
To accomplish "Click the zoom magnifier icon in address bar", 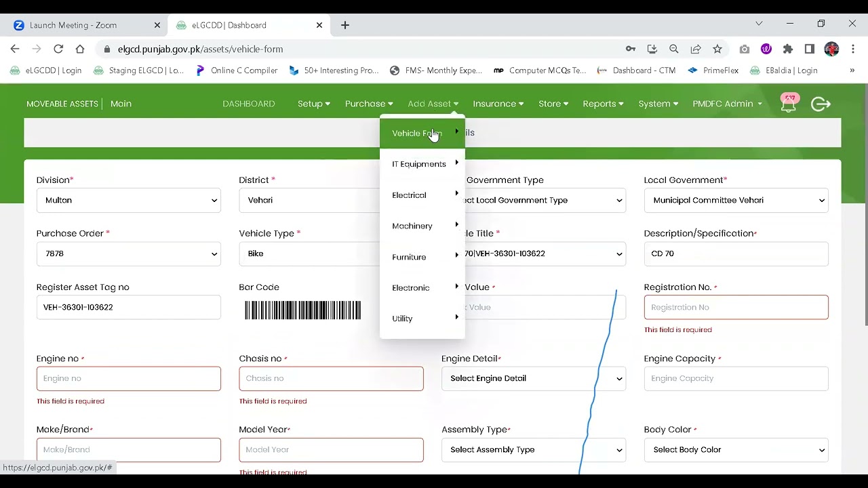I will [674, 49].
